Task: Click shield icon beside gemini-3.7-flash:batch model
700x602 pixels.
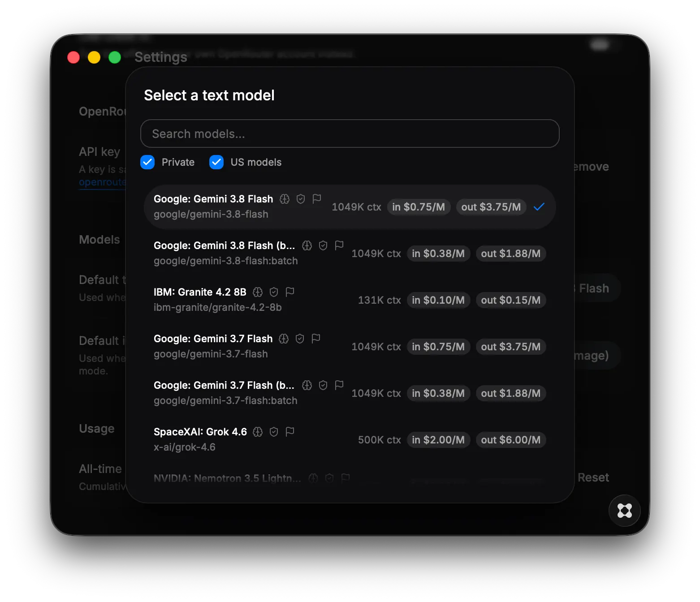Action: click(x=323, y=385)
